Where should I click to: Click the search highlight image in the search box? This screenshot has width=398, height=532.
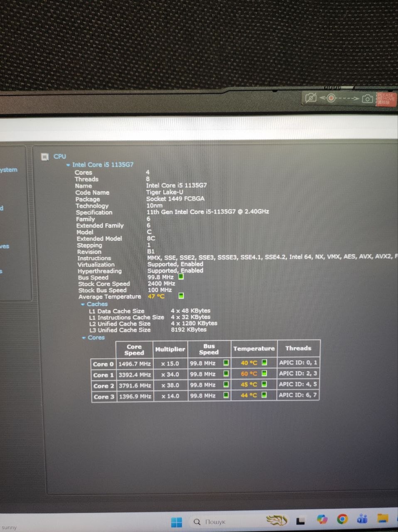(x=277, y=520)
